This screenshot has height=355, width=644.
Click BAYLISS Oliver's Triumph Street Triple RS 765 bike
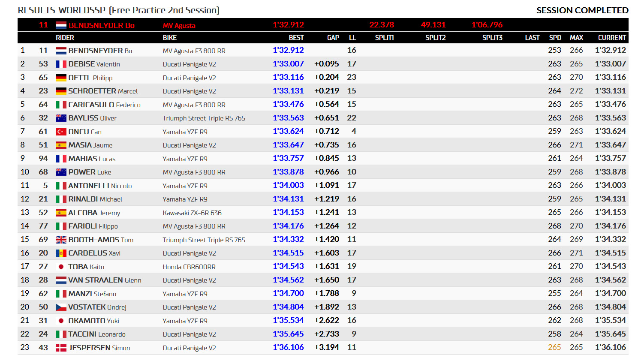click(204, 118)
